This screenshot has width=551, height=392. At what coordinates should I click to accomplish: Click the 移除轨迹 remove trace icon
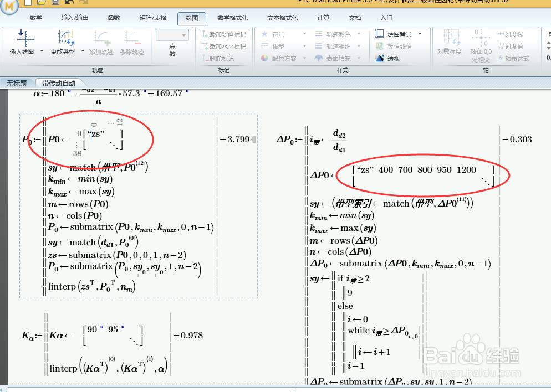[x=132, y=38]
